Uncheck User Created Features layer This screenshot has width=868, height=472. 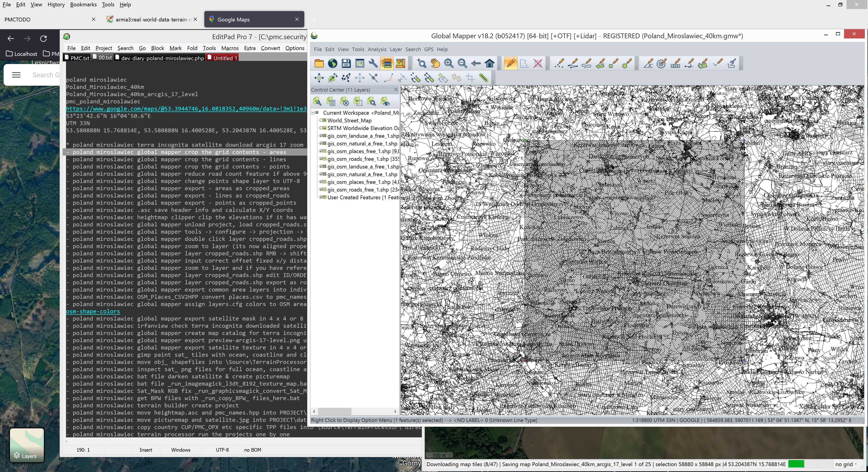pyautogui.click(x=321, y=197)
